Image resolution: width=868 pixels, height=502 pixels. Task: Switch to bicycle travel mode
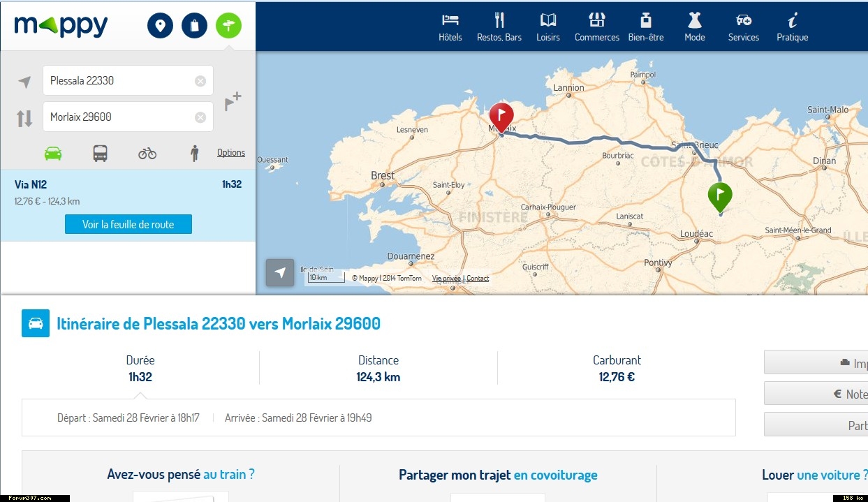pos(147,154)
